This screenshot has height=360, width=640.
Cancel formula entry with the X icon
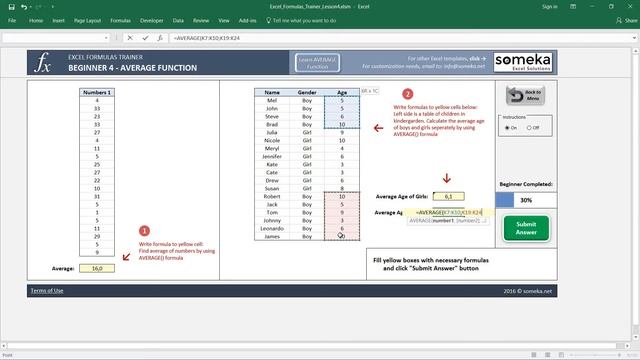130,38
